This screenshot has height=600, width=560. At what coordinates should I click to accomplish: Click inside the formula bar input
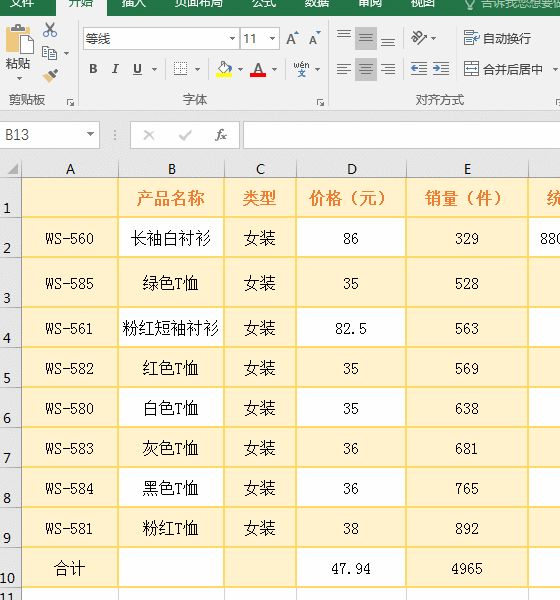(x=402, y=135)
